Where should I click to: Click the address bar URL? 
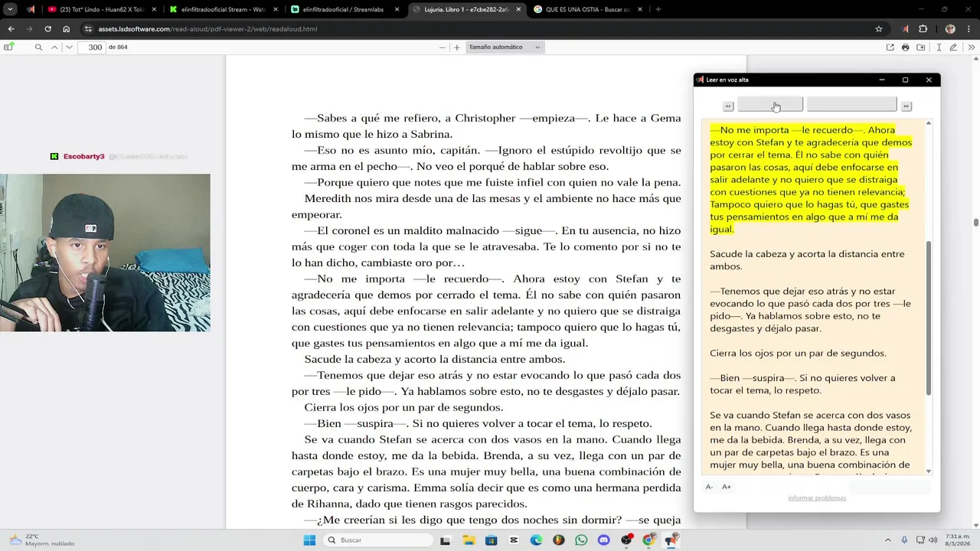coord(208,29)
